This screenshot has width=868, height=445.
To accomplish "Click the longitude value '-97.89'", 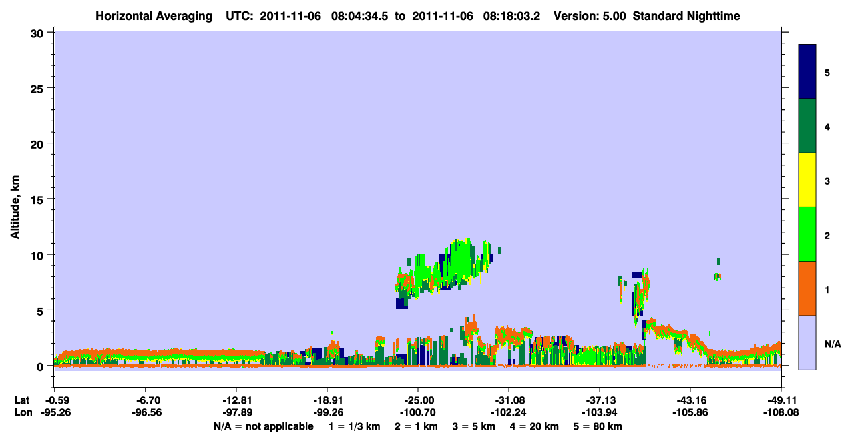I will pyautogui.click(x=236, y=412).
